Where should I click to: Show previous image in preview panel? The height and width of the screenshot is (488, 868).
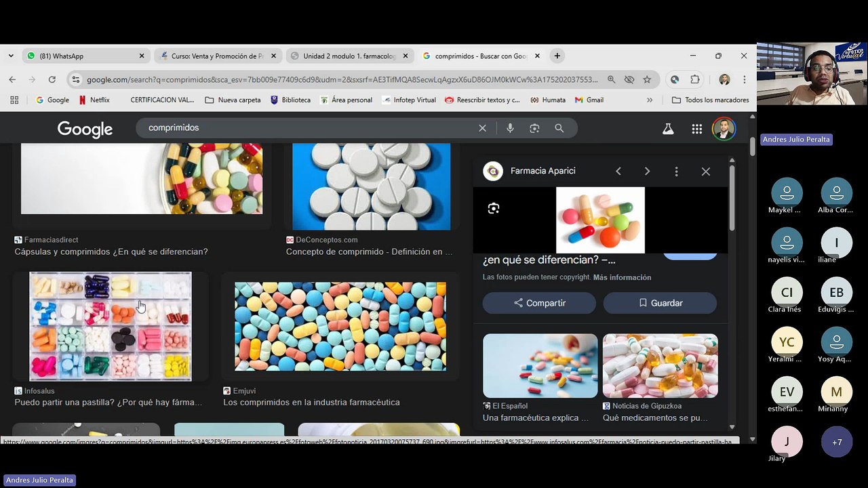[618, 171]
